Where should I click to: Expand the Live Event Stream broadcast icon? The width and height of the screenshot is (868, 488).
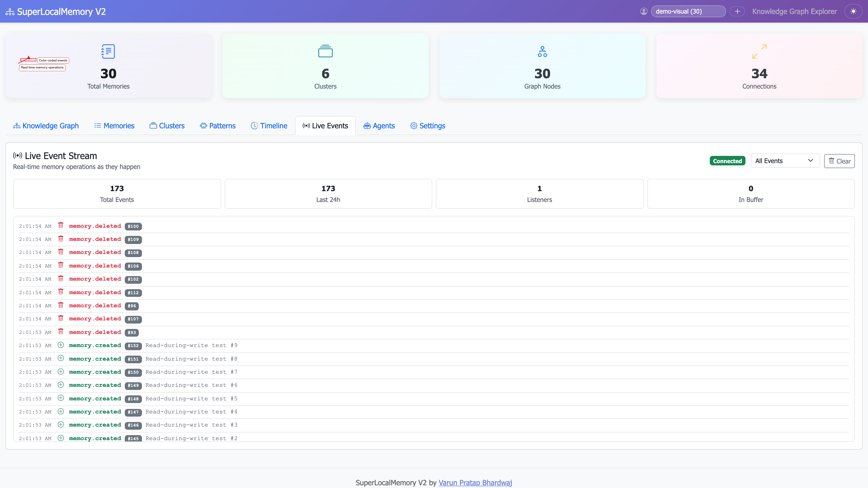click(18, 156)
